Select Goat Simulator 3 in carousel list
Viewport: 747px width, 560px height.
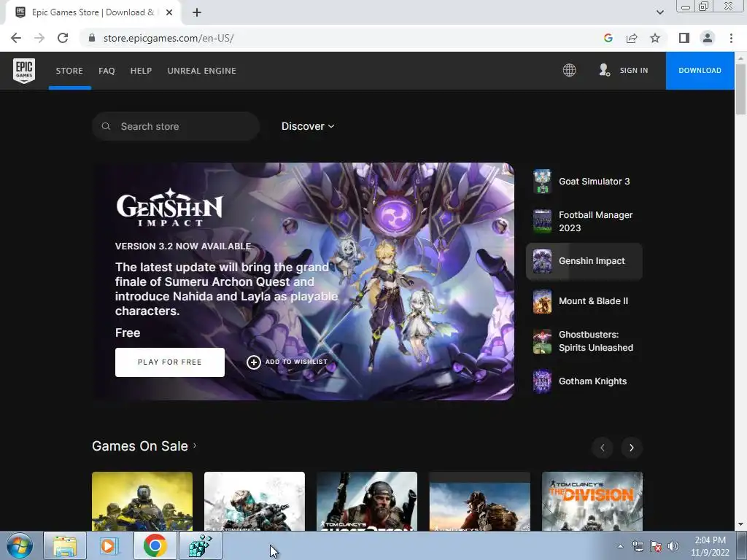coord(584,182)
